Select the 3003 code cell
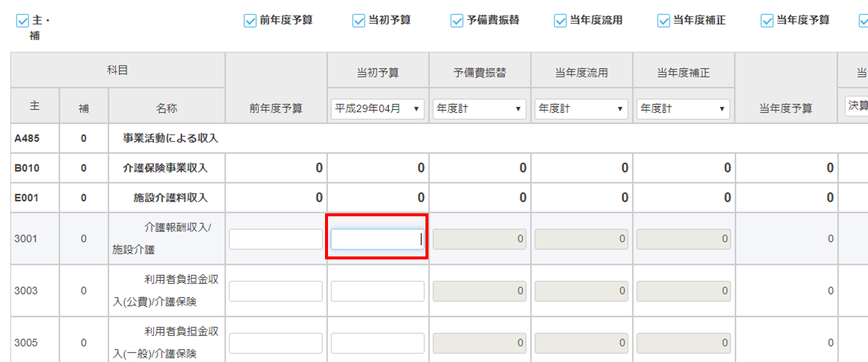This screenshot has height=362, width=868. coord(35,291)
